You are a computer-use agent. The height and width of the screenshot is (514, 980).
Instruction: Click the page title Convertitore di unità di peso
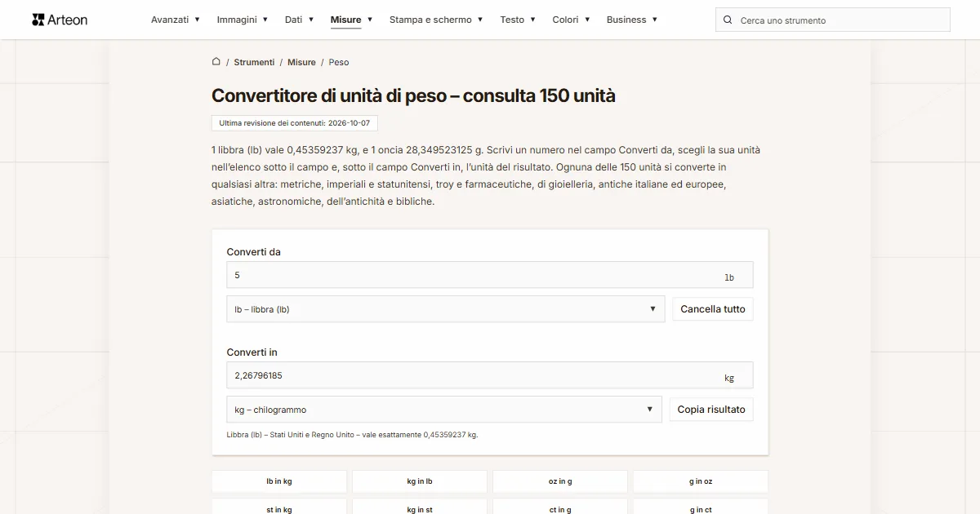413,95
